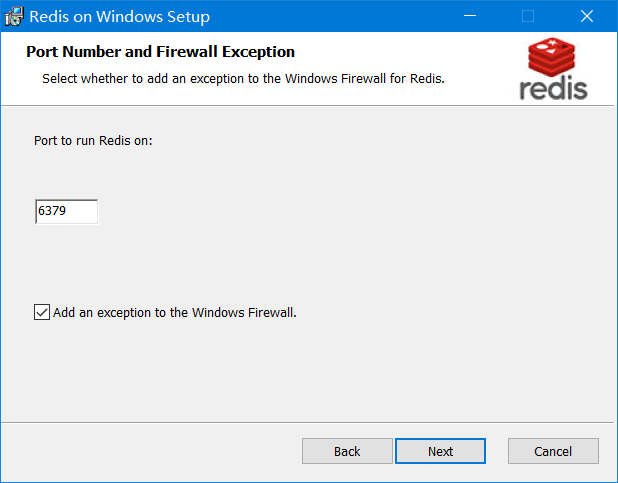Click the red Redis cube stack logo
The image size is (618, 483).
tap(553, 59)
